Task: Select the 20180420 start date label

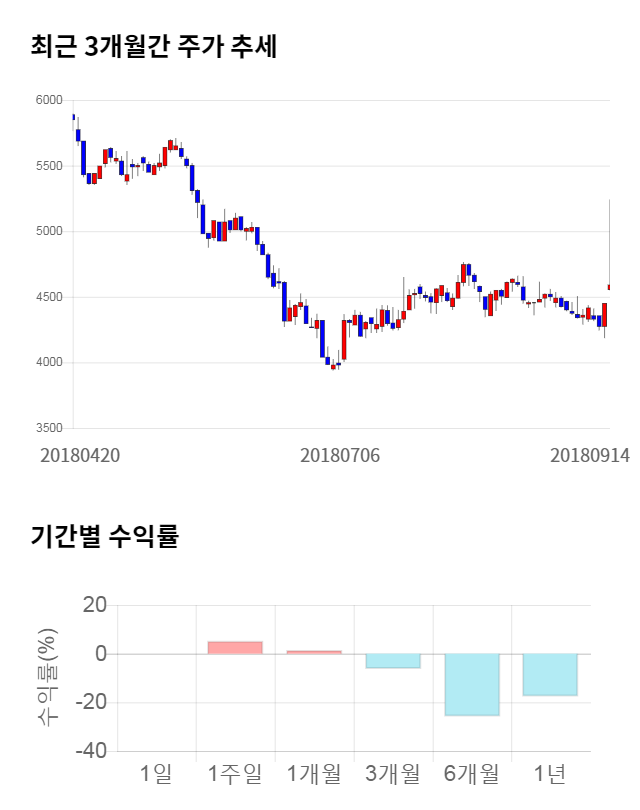Action: tap(80, 455)
